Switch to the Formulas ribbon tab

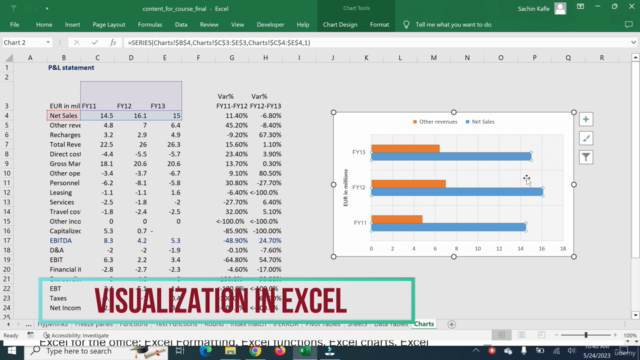[x=150, y=24]
